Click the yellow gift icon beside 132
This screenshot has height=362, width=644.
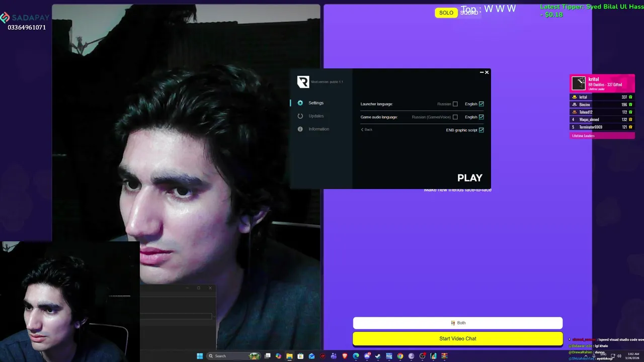click(631, 120)
